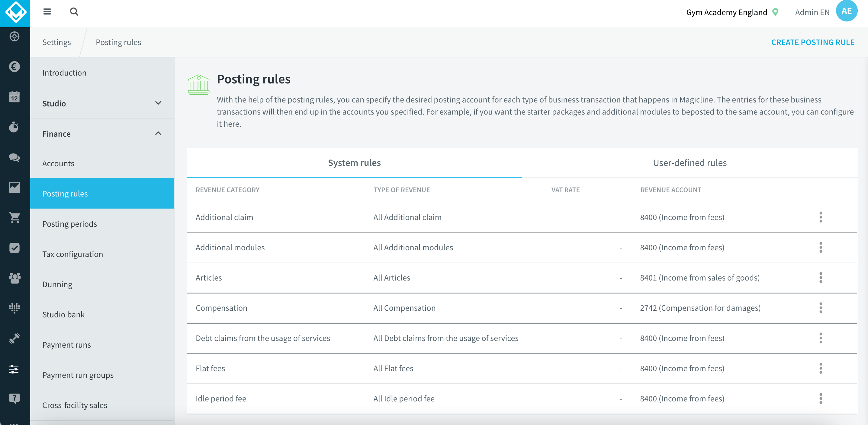Expand the Studio settings section
This screenshot has width=868, height=425.
click(158, 103)
